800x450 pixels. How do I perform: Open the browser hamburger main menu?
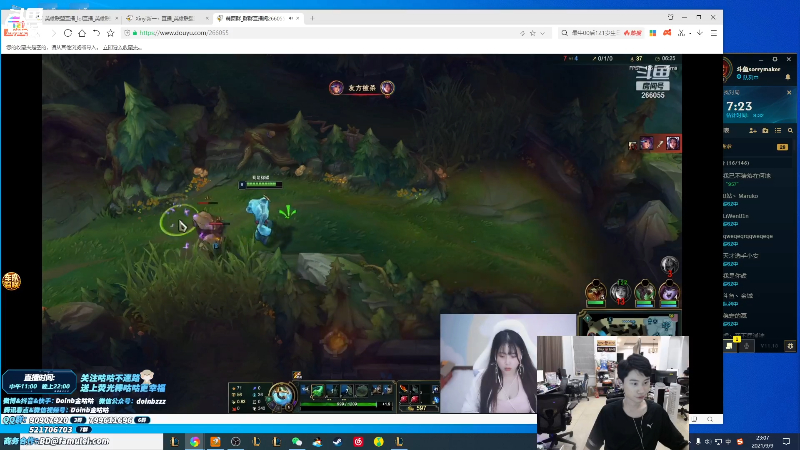[x=714, y=33]
